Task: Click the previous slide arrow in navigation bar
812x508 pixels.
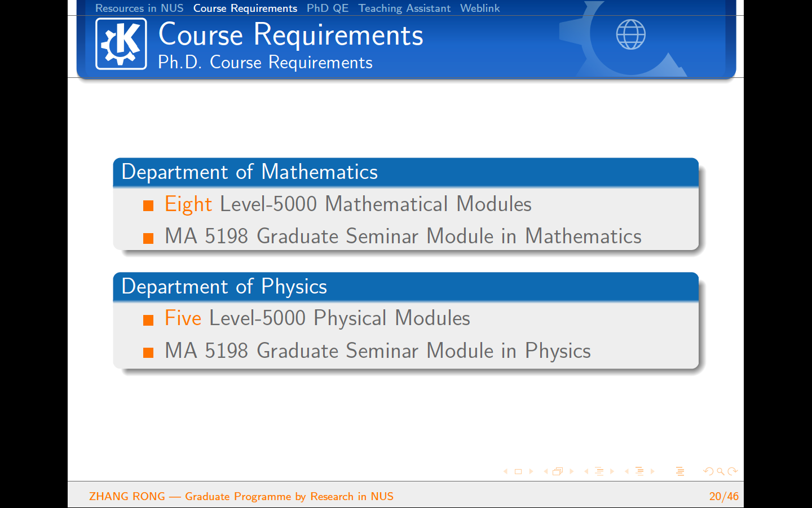Action: point(505,471)
